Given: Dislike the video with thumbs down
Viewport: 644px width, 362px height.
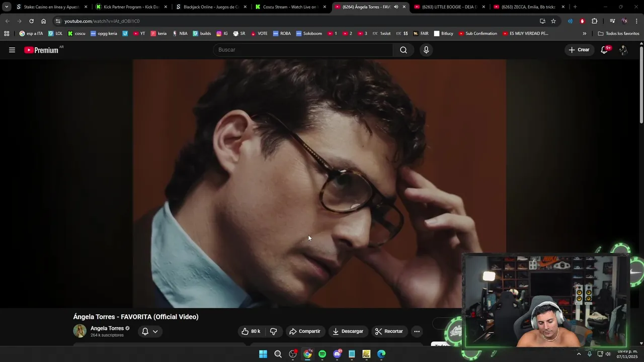Looking at the screenshot, I should (x=273, y=331).
